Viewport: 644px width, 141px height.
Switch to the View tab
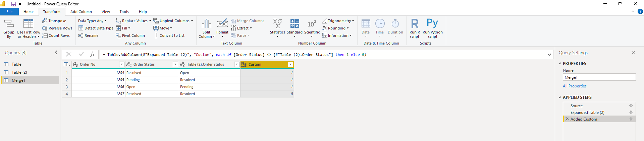[x=106, y=12]
